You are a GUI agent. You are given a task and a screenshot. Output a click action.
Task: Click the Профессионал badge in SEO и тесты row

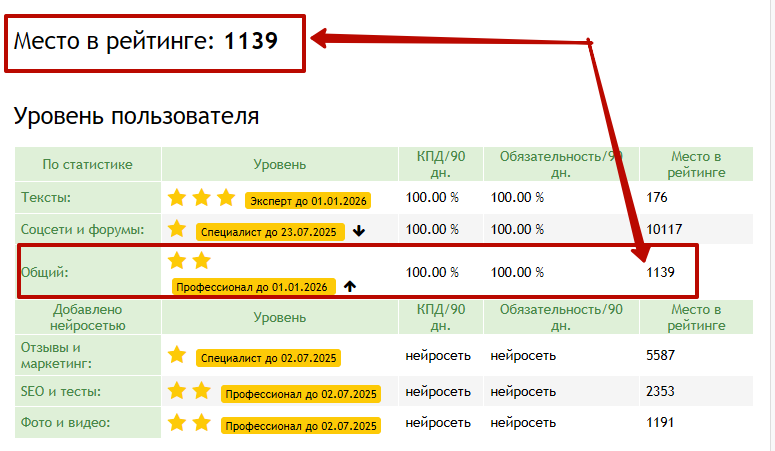click(301, 393)
